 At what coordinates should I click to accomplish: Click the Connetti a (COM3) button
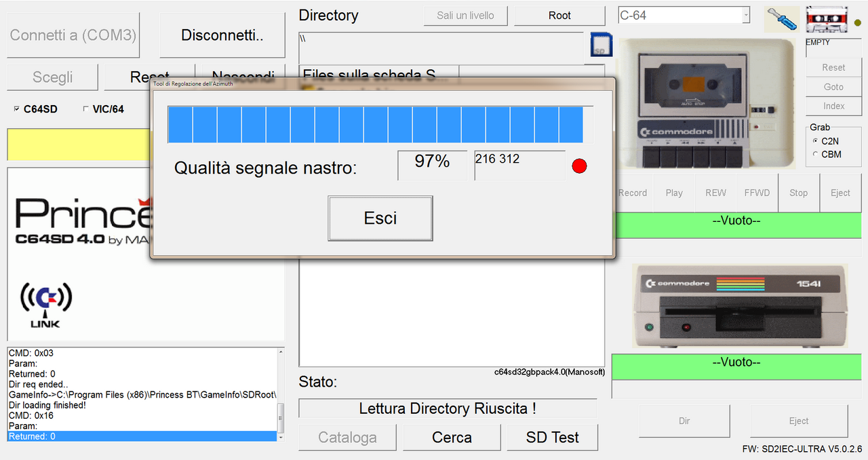(73, 35)
